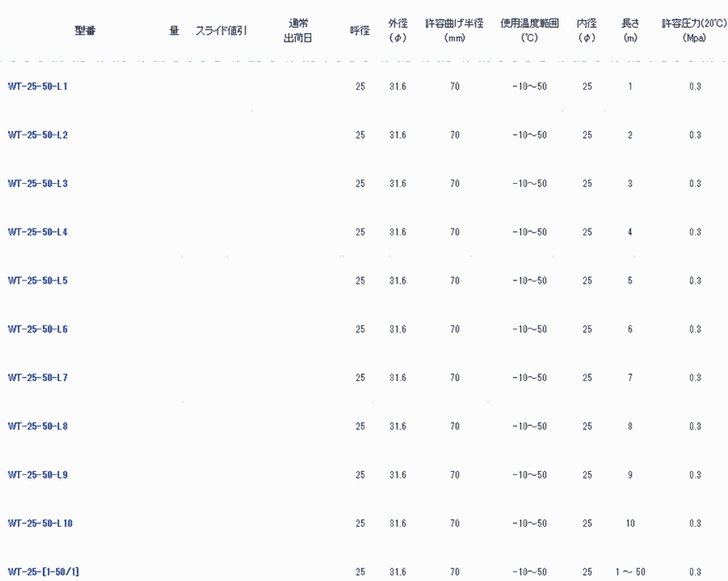
Task: Click the スライド値引 column header
Action: (x=221, y=30)
